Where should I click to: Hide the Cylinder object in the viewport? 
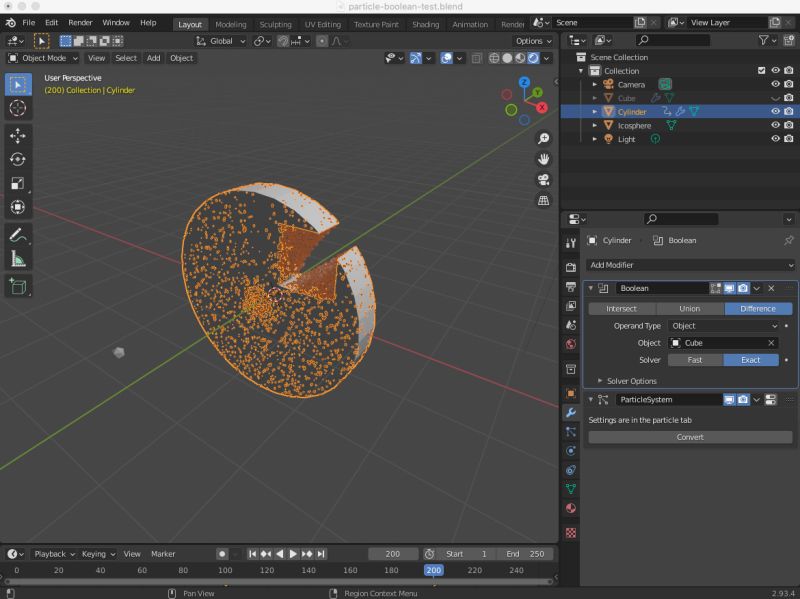tap(776, 111)
